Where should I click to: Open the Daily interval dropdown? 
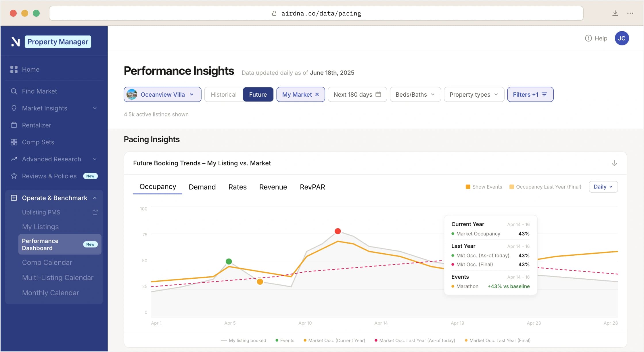pos(603,187)
